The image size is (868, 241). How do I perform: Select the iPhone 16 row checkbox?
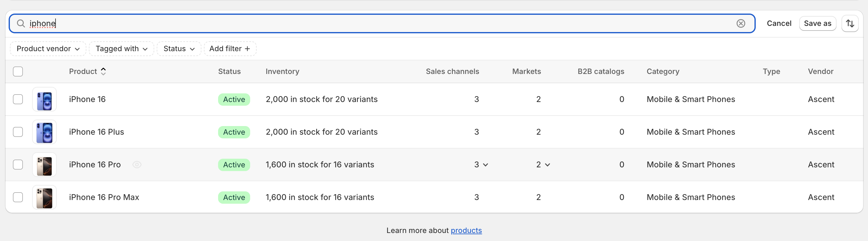click(18, 99)
